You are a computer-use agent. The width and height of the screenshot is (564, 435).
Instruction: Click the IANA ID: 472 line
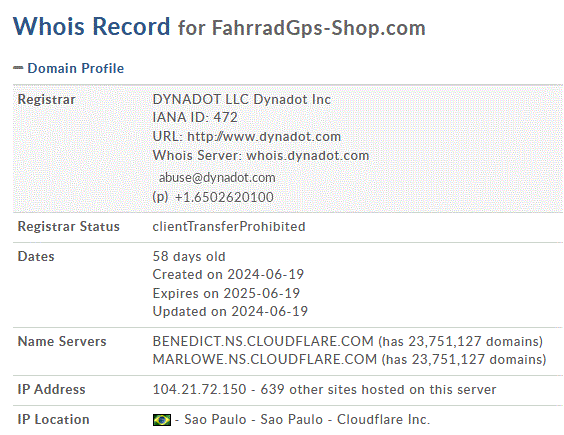(x=195, y=117)
